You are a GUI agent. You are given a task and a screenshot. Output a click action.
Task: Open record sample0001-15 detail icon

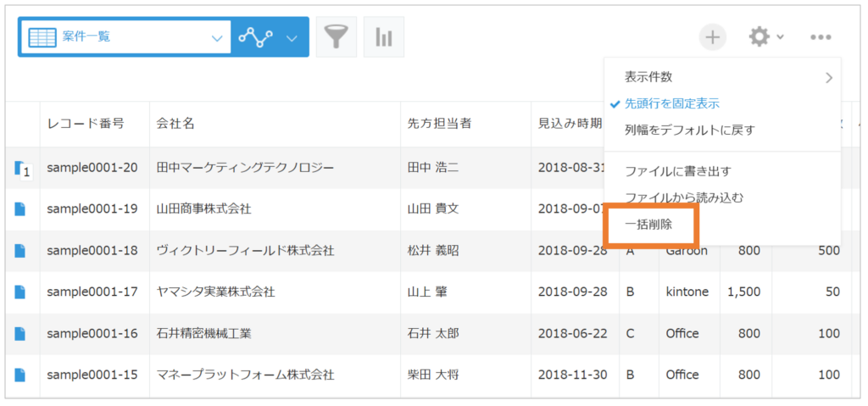pyautogui.click(x=20, y=375)
